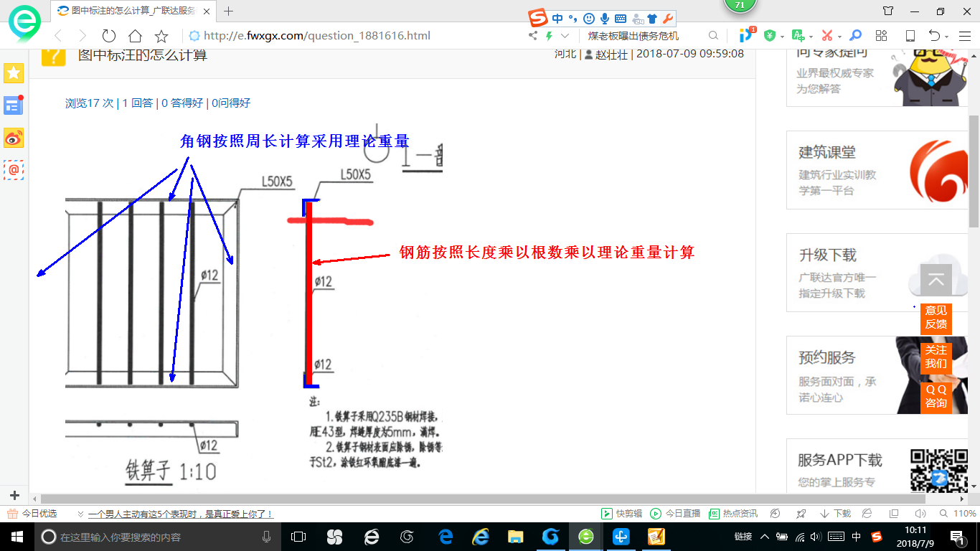
Task: Open the translate extension icon
Action: [x=798, y=36]
